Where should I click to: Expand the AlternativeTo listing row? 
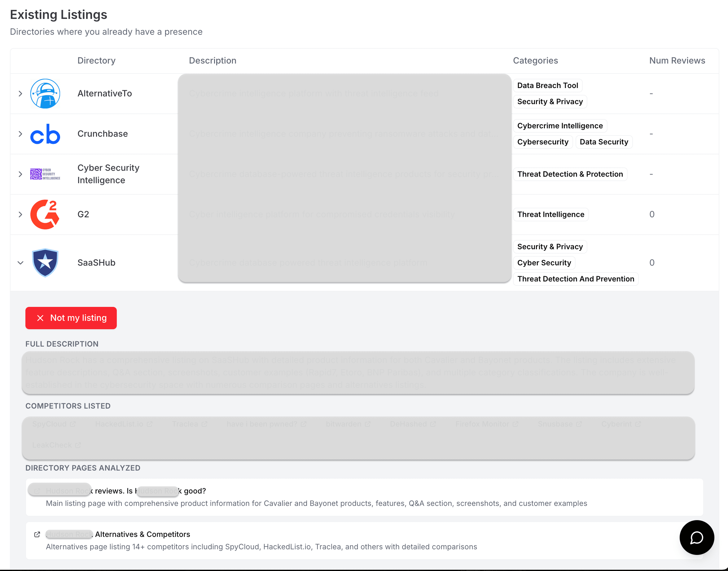point(20,94)
